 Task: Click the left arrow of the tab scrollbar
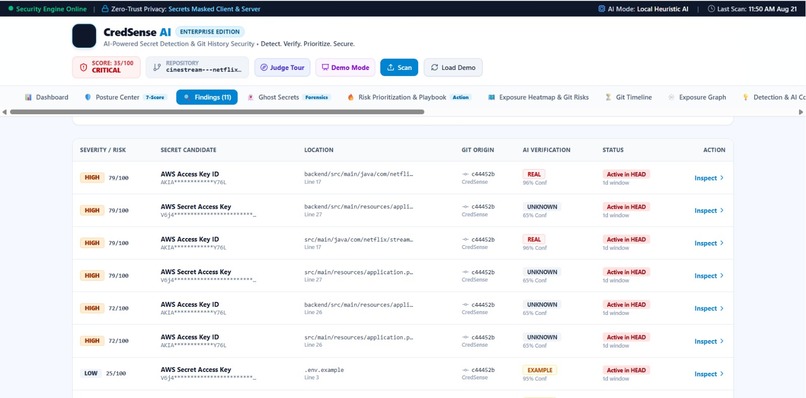5,112
